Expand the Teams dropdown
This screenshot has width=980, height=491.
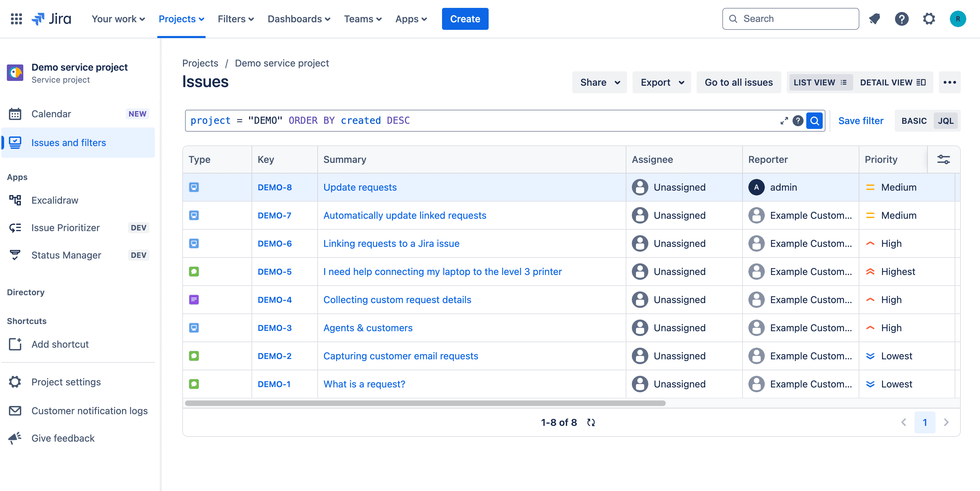(363, 19)
